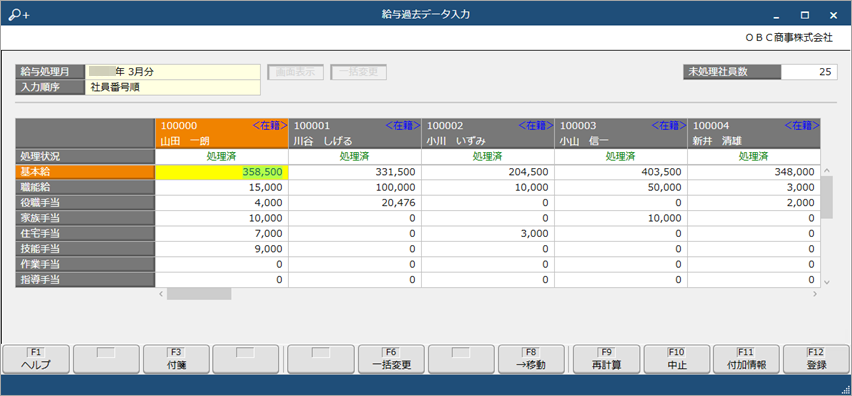
Task: Open F11 付加情報 additional info
Action: coord(747,359)
